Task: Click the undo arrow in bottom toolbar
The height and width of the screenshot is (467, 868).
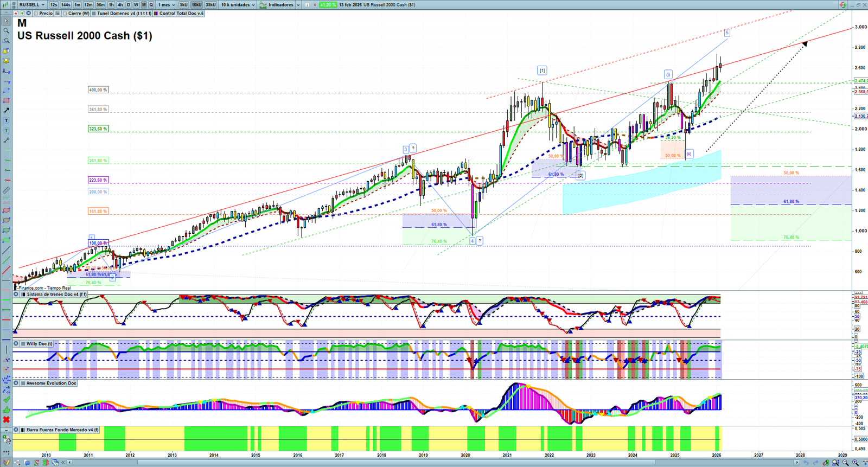Action: 806,463
